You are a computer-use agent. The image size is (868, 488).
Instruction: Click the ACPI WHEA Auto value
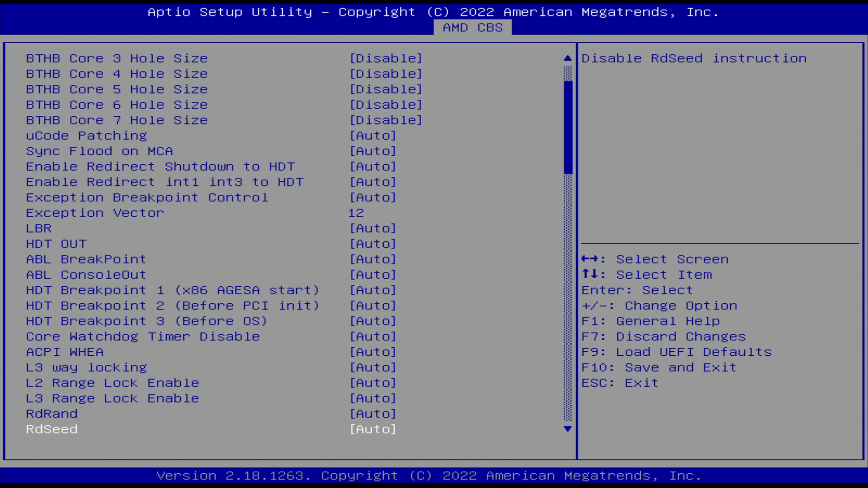pyautogui.click(x=373, y=352)
